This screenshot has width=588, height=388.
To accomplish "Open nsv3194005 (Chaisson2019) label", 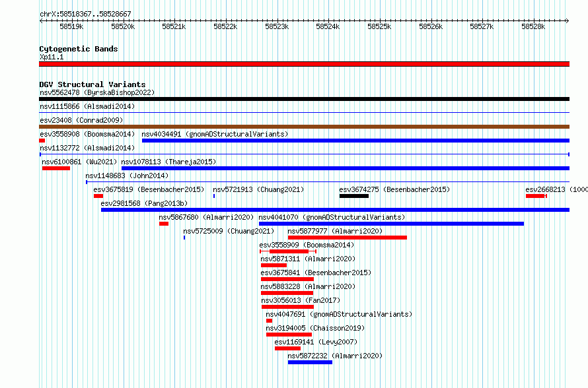I will 315,328.
